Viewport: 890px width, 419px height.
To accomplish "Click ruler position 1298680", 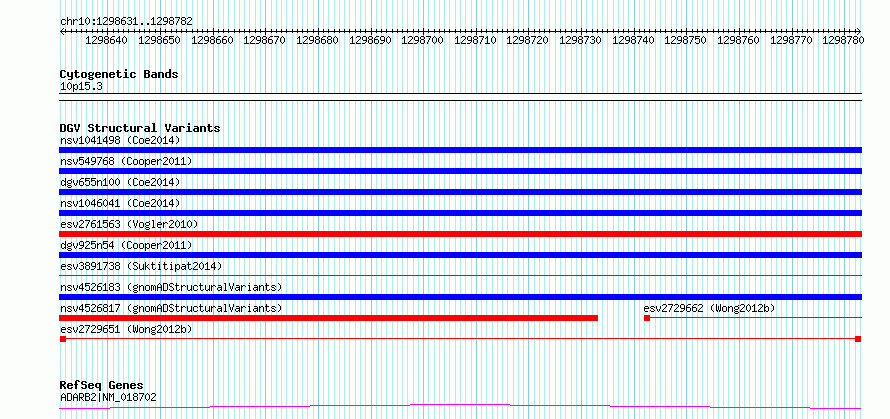I will coord(317,40).
